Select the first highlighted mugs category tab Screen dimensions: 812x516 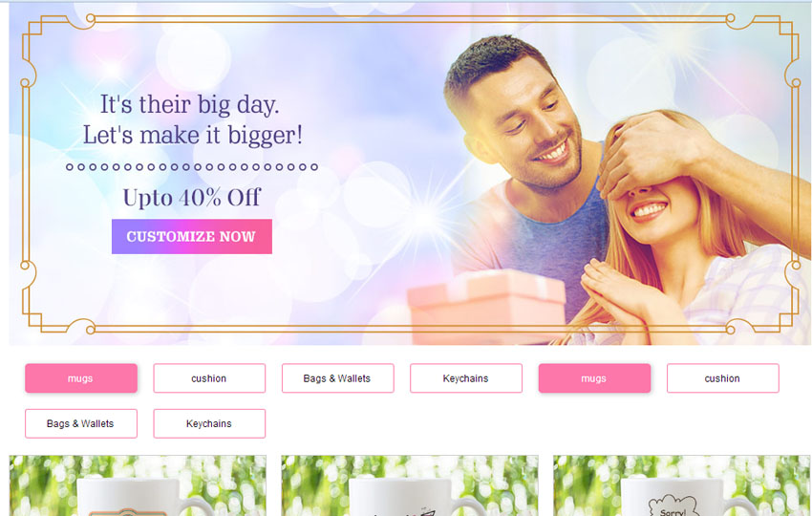81,378
